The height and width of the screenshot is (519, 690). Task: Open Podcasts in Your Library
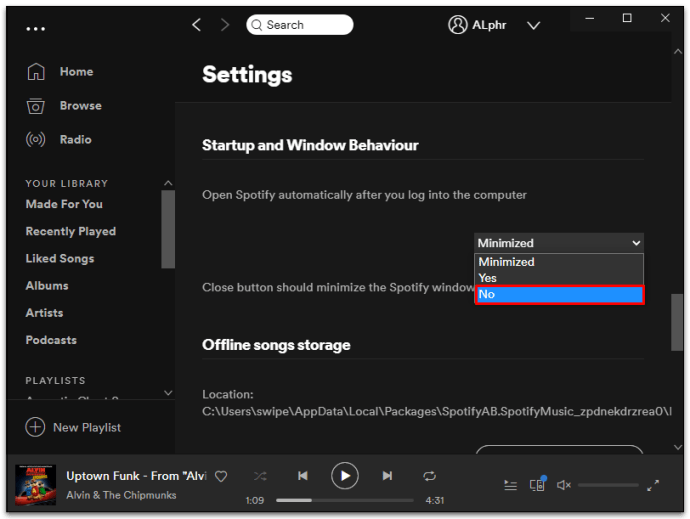coord(51,340)
